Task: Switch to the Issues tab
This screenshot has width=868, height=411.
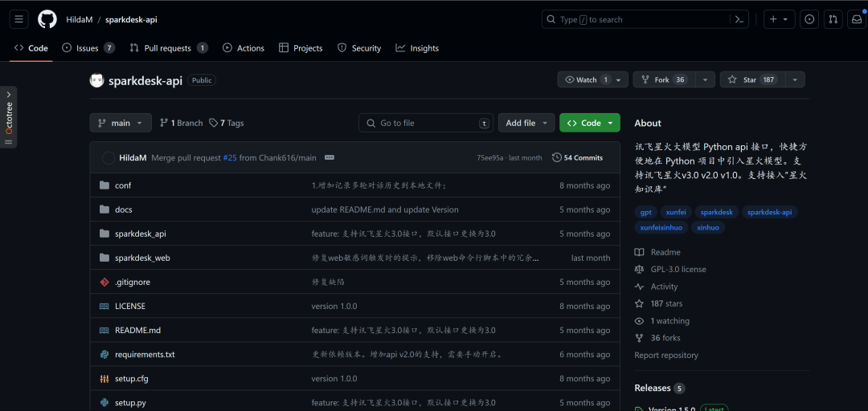Action: tap(88, 48)
